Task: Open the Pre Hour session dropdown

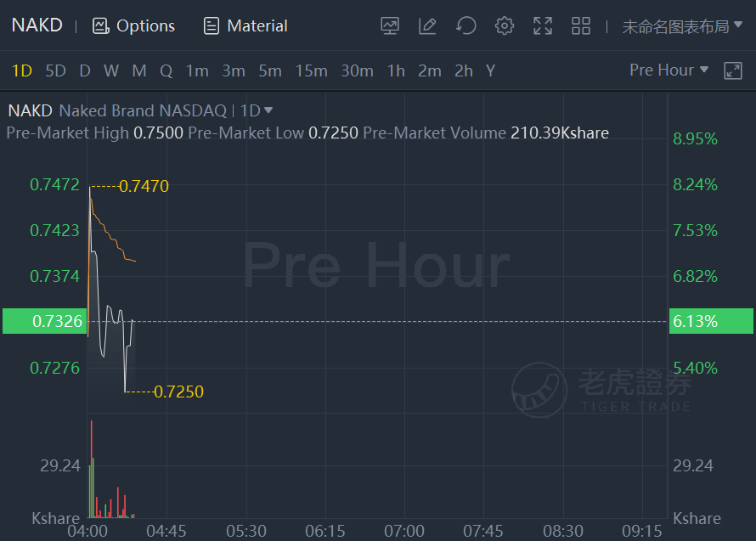Action: click(669, 70)
